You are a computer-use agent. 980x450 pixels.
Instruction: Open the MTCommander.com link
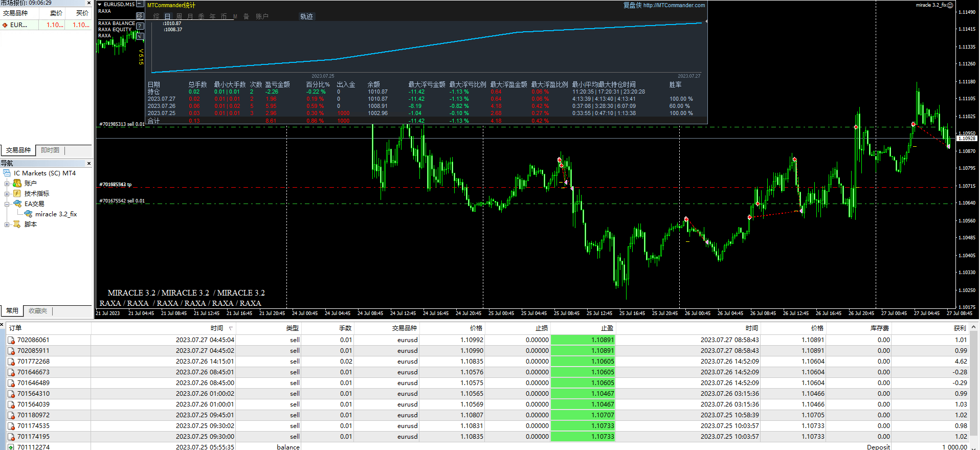tap(674, 5)
